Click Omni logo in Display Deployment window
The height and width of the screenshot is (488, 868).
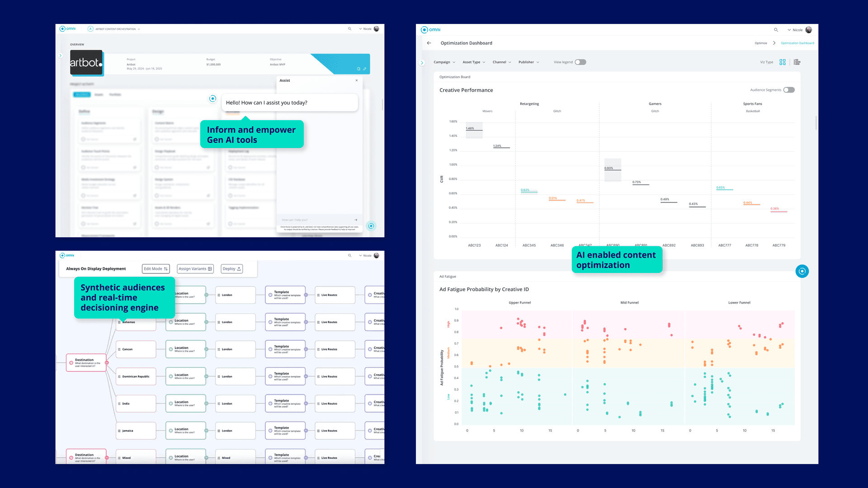pyautogui.click(x=67, y=255)
